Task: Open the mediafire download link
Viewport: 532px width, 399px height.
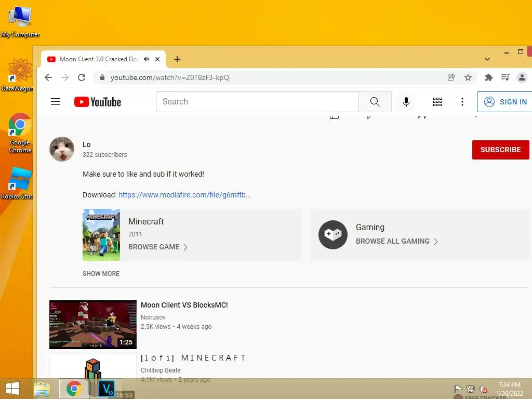Action: [x=185, y=195]
